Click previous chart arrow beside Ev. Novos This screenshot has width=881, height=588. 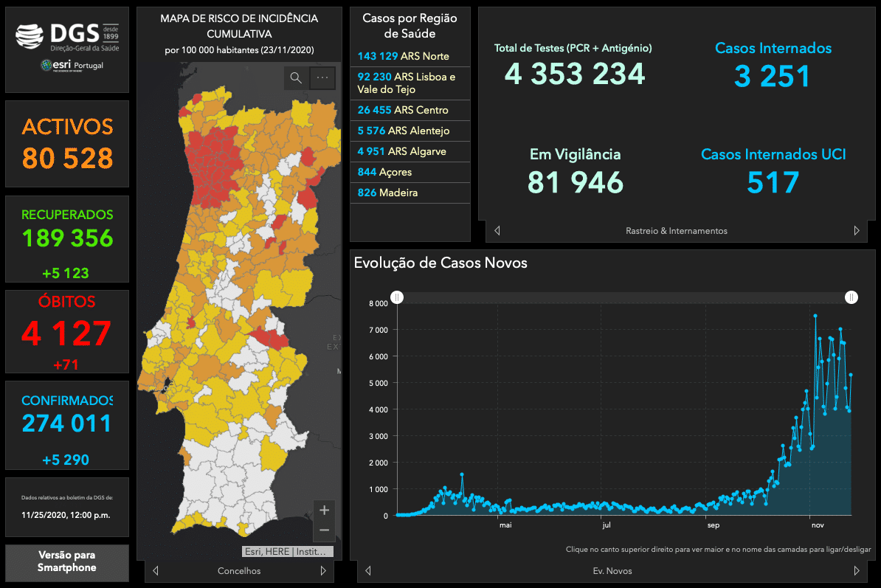(367, 570)
